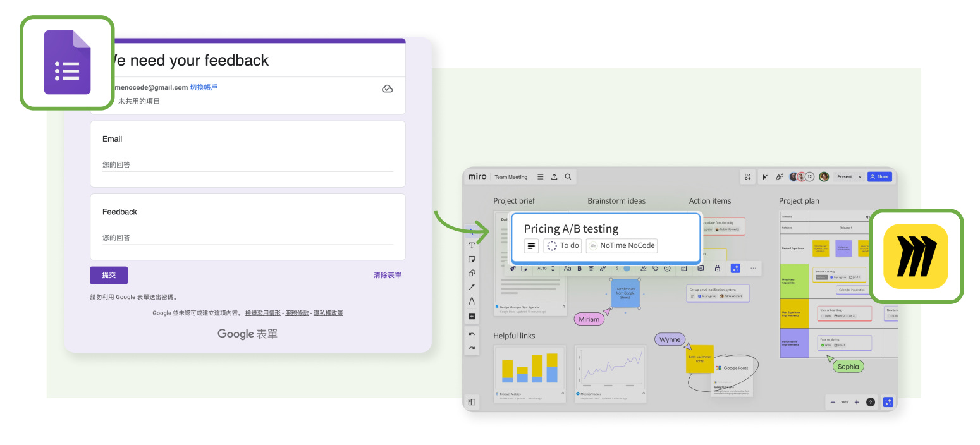Click the AI sparkle in context toolbar
Image resolution: width=980 pixels, height=445 pixels.
point(735,268)
